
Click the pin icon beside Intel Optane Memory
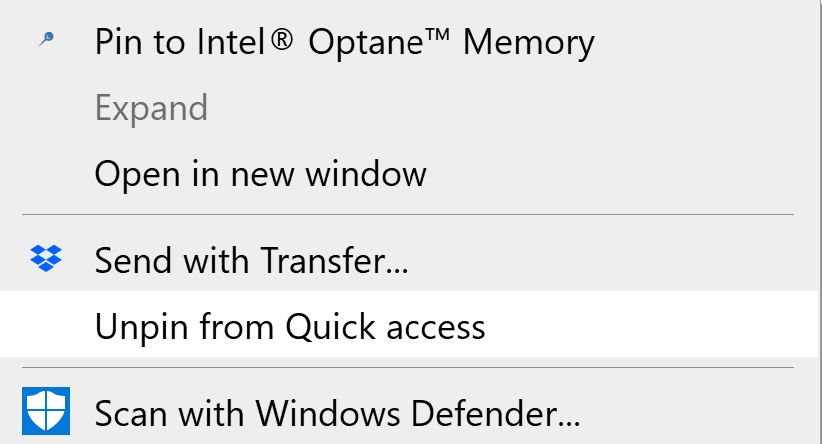(46, 39)
